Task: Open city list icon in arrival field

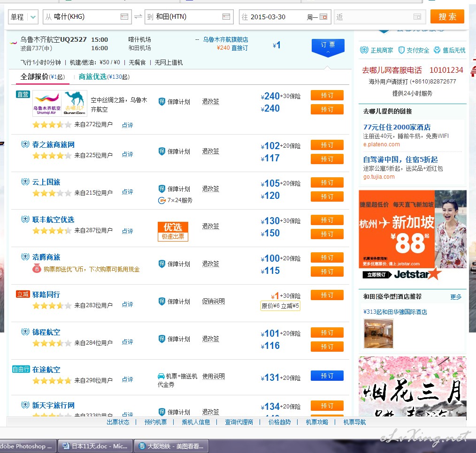Action: tap(226, 17)
